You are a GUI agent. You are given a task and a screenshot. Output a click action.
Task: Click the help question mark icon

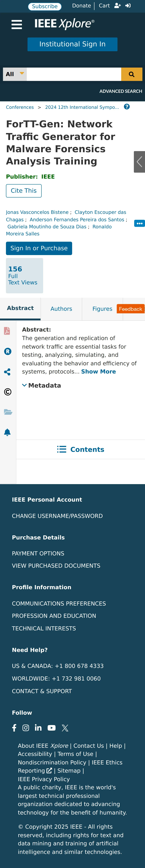click(x=127, y=107)
